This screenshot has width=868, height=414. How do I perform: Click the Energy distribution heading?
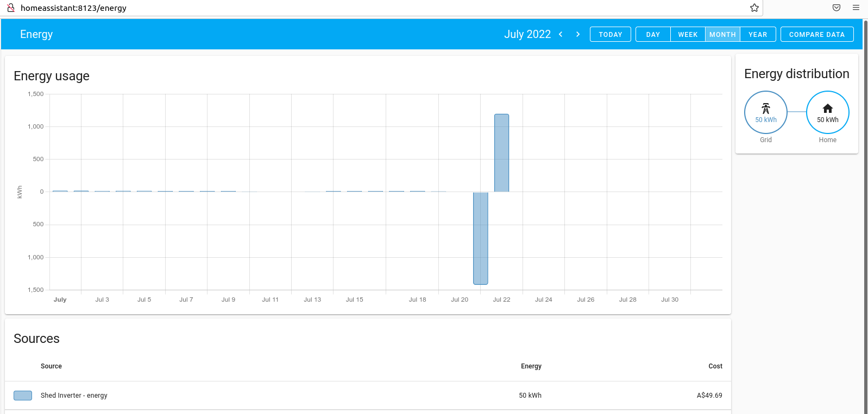point(797,74)
